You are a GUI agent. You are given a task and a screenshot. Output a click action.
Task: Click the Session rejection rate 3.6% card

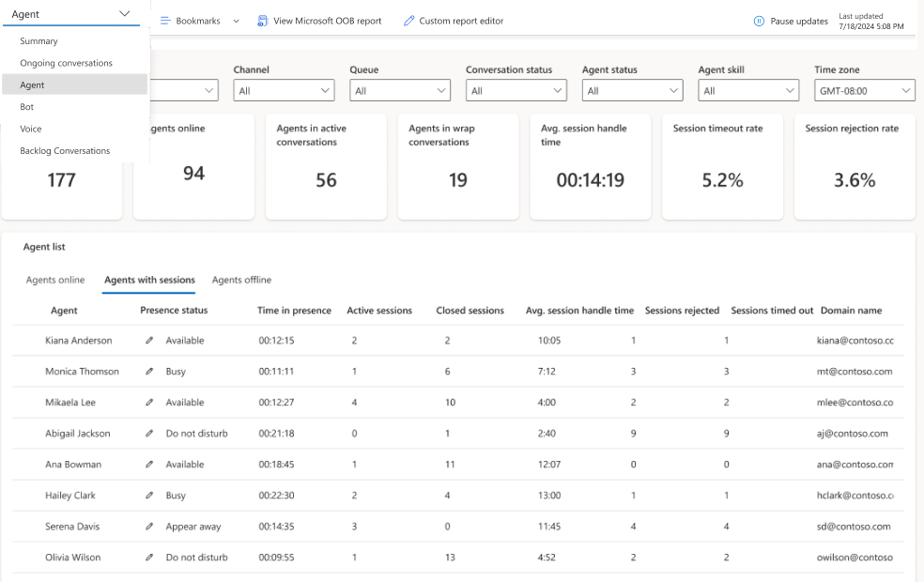855,167
